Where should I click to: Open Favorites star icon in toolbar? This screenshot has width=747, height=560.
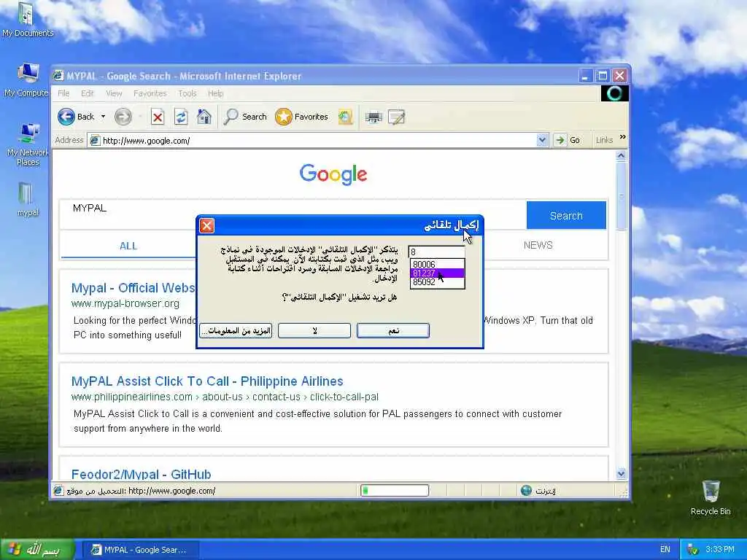(284, 117)
